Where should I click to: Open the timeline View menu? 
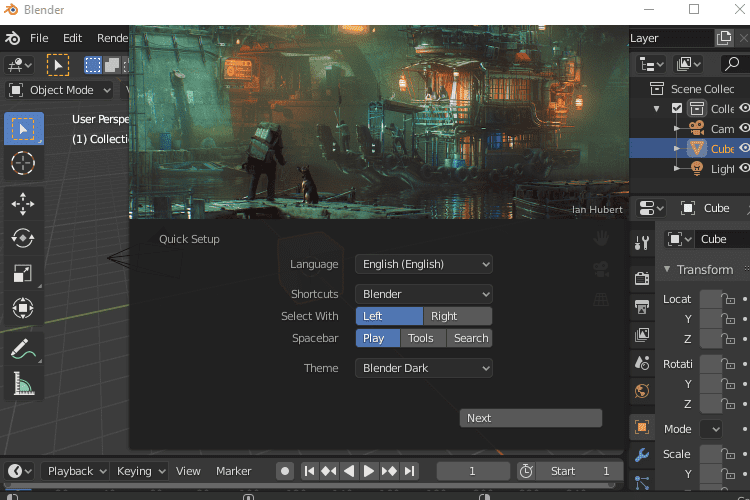188,471
